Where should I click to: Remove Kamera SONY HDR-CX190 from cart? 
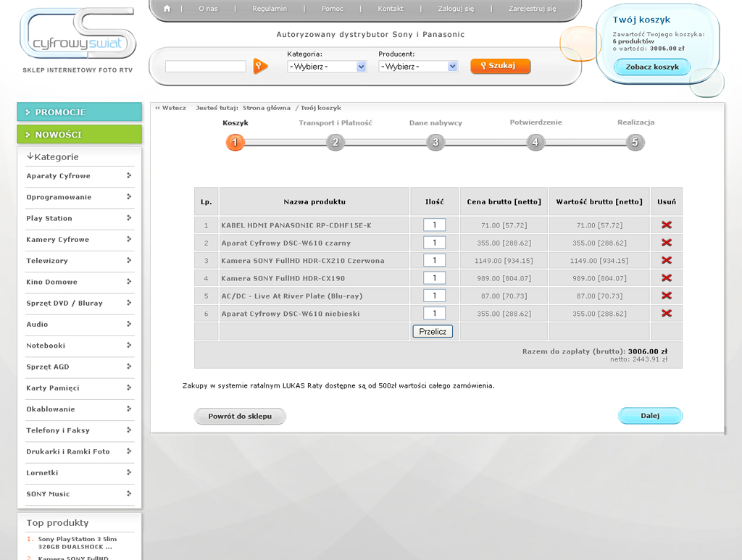pyautogui.click(x=666, y=277)
